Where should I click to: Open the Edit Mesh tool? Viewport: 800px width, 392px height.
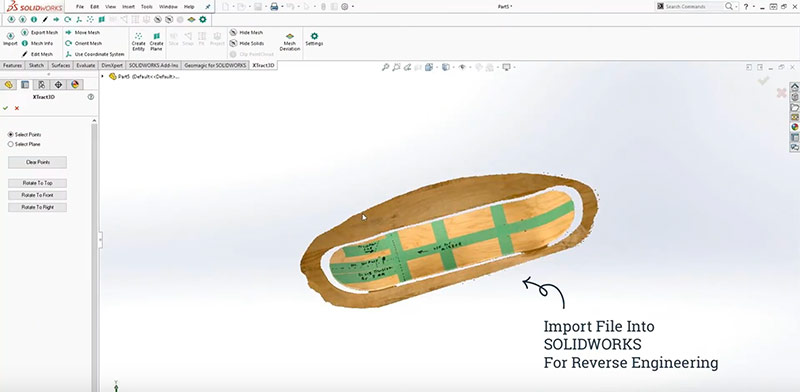coord(37,54)
